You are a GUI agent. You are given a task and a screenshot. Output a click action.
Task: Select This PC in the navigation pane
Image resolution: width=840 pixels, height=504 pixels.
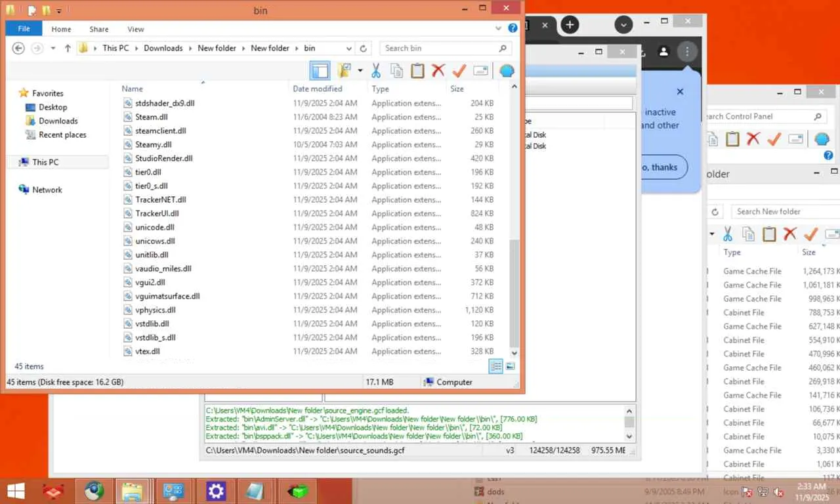[x=45, y=162]
